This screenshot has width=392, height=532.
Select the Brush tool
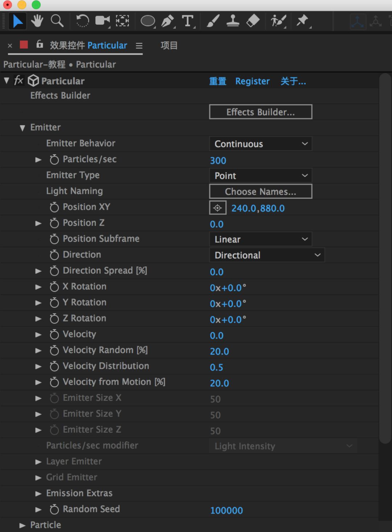pyautogui.click(x=213, y=21)
